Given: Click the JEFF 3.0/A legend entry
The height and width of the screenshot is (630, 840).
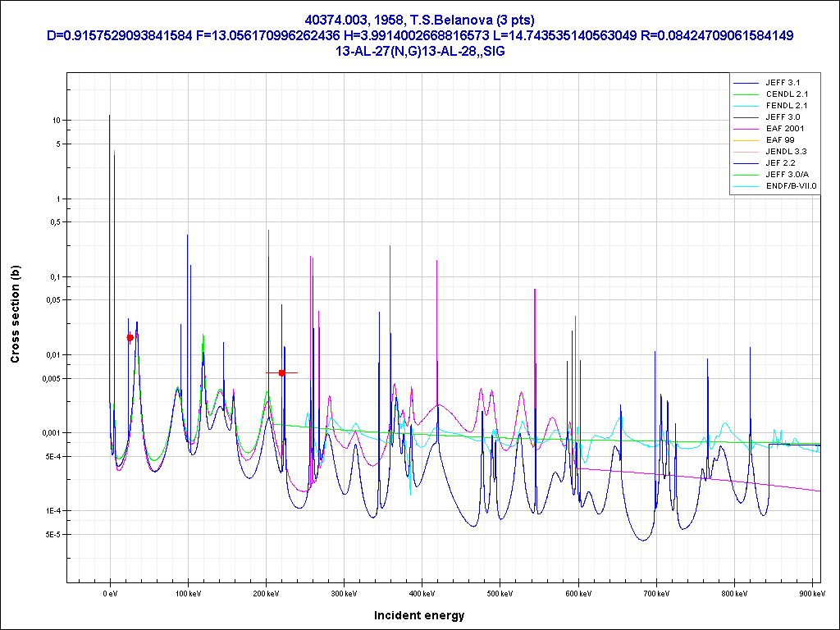Looking at the screenshot, I should click(787, 175).
